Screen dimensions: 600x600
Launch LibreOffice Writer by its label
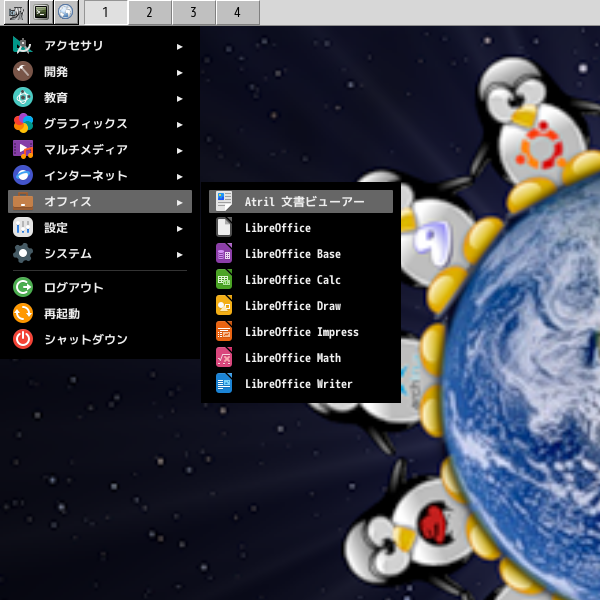pyautogui.click(x=298, y=384)
